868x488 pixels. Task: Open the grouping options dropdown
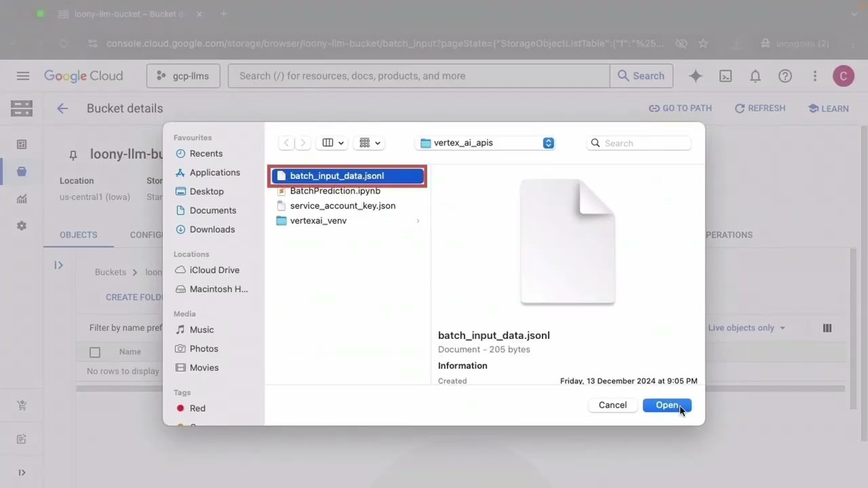pyautogui.click(x=370, y=143)
